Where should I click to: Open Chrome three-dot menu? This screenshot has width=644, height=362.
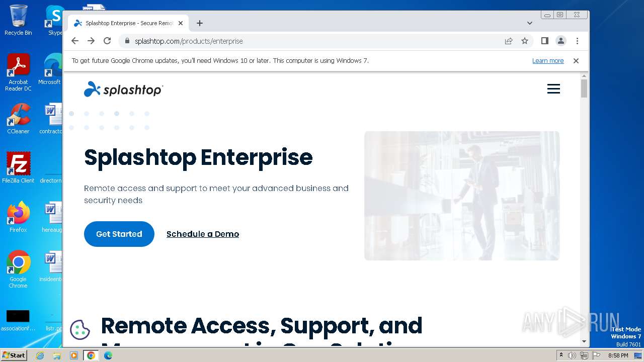[577, 41]
